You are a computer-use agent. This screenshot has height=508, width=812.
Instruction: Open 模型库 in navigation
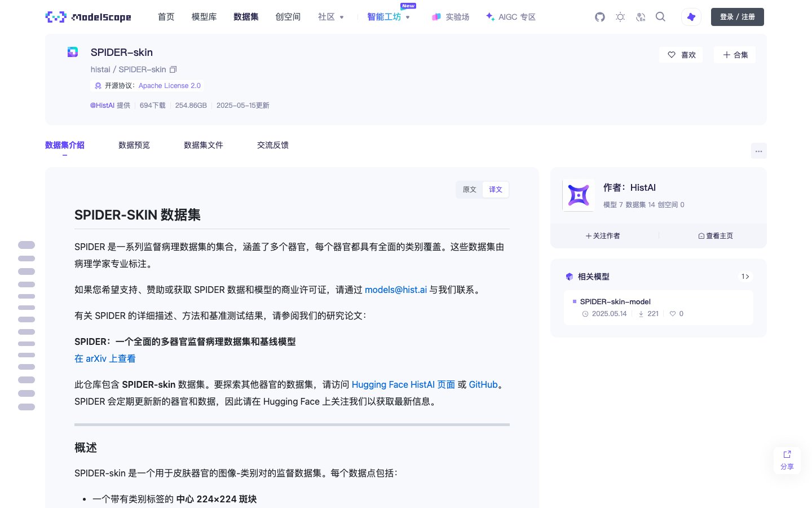coord(204,17)
